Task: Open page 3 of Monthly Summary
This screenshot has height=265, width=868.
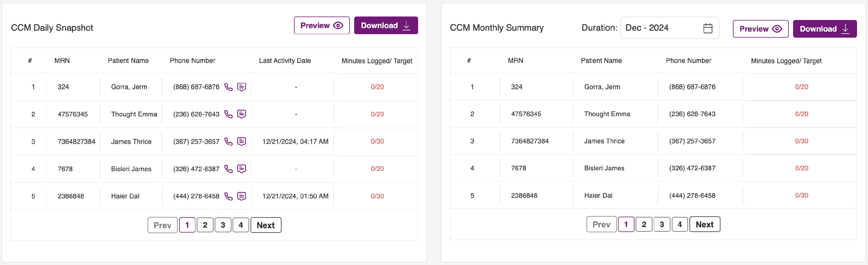Action: pos(662,224)
